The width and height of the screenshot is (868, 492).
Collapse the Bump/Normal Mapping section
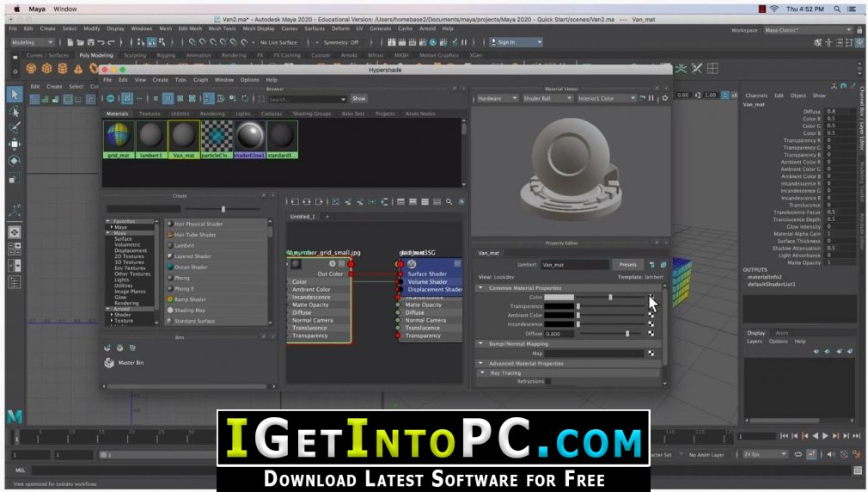(x=480, y=343)
